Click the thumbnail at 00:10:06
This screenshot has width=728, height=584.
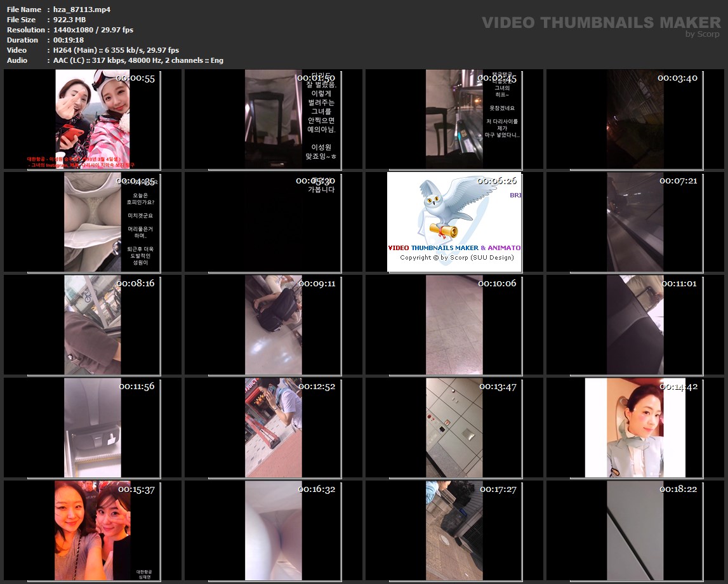(454, 325)
